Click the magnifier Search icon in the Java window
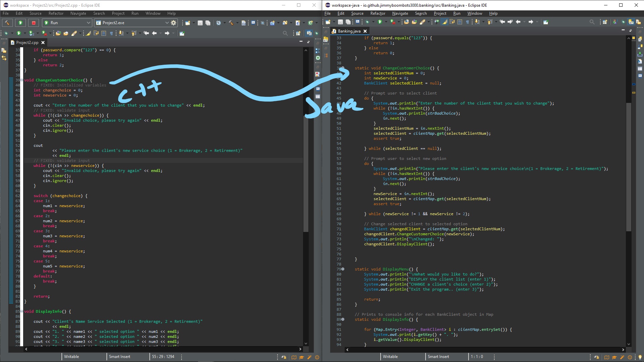644x362 pixels. tap(592, 22)
